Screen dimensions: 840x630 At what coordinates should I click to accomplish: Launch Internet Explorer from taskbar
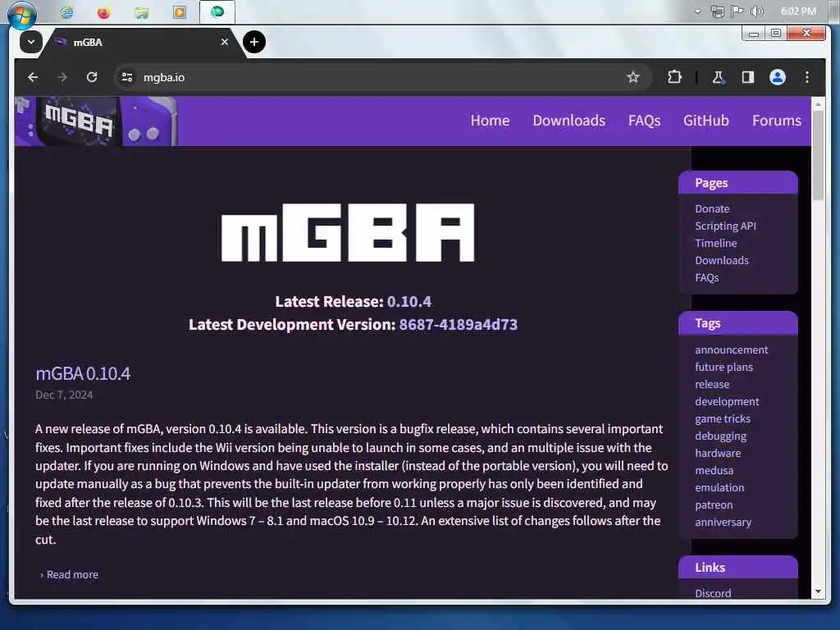click(66, 11)
